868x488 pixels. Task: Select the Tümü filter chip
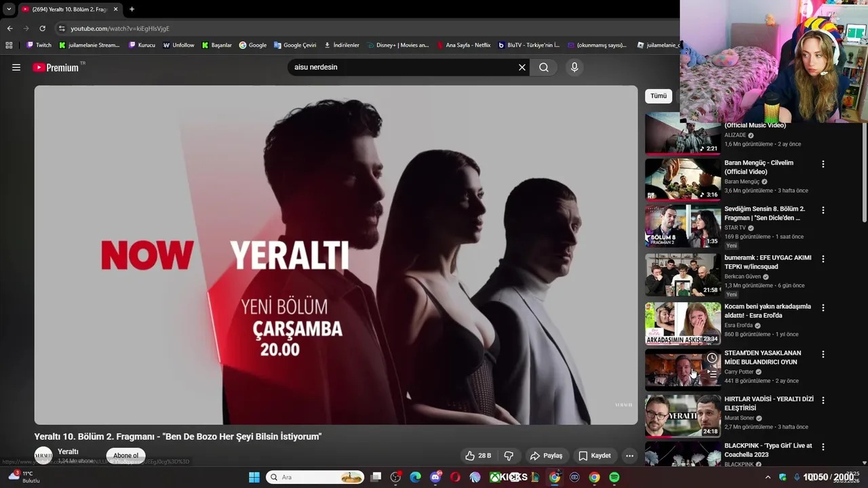[x=658, y=96]
